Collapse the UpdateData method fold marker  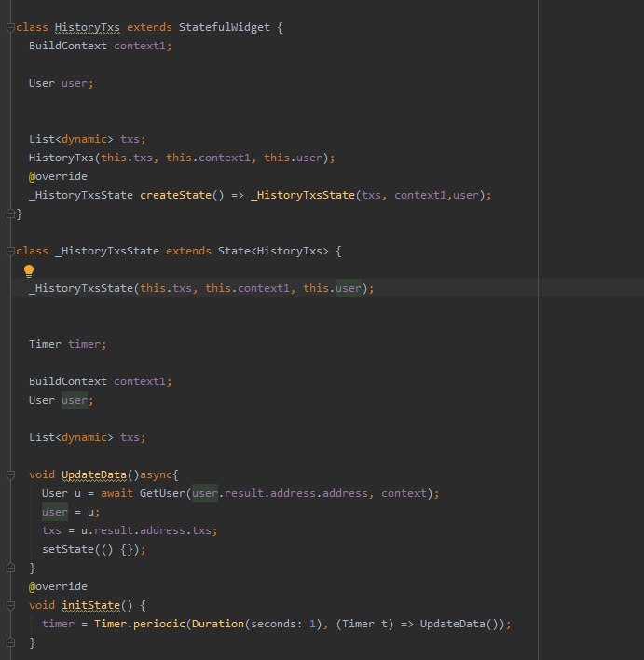pos(10,474)
